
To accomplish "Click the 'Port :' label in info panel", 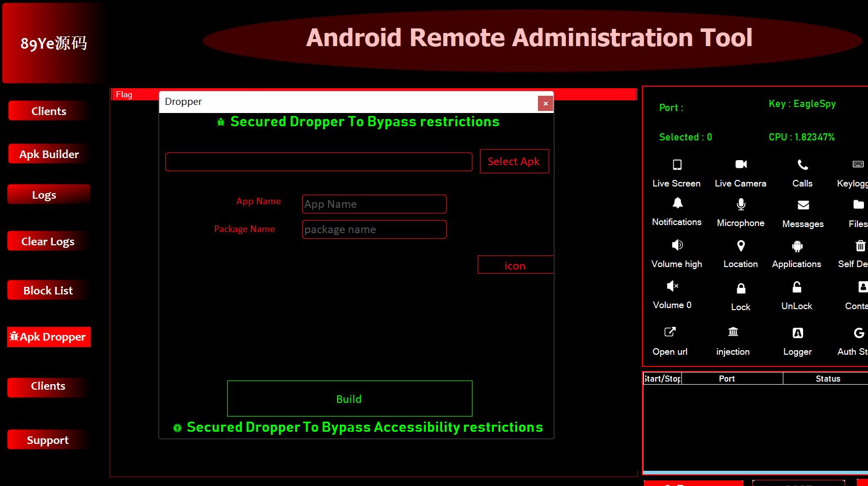I will click(671, 107).
